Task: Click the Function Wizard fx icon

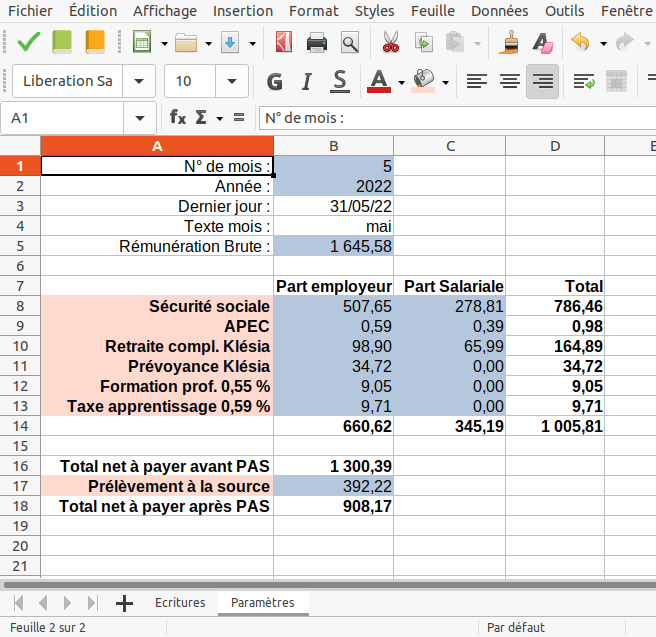Action: click(178, 118)
